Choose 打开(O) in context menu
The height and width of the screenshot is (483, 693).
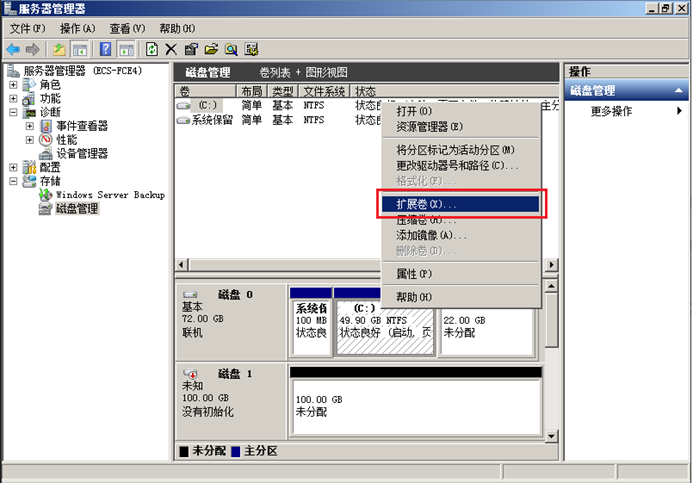point(461,111)
